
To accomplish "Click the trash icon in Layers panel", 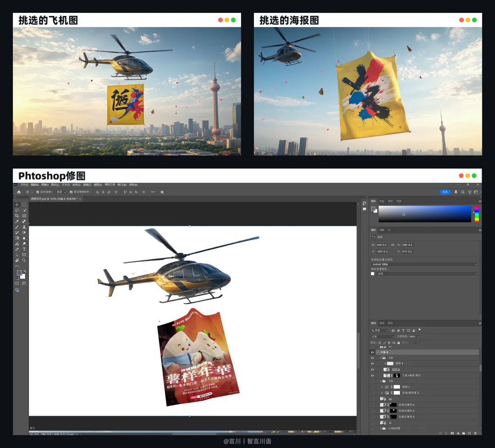I will [x=475, y=433].
